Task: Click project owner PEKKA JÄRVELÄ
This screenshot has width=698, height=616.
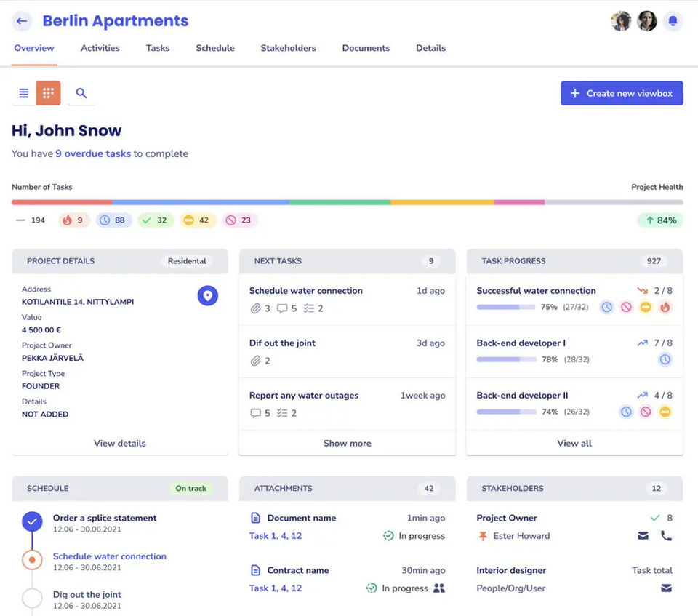Action: pyautogui.click(x=52, y=358)
